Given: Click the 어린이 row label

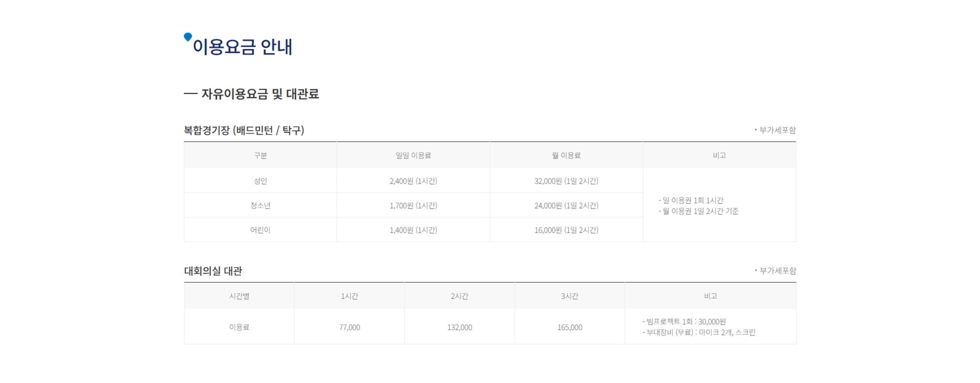Looking at the screenshot, I should click(260, 230).
